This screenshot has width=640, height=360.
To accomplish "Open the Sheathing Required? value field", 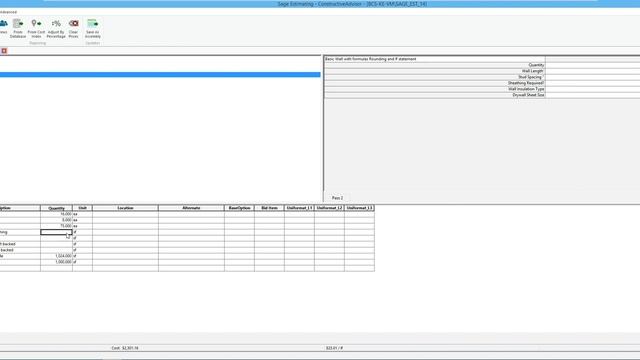I will click(593, 83).
